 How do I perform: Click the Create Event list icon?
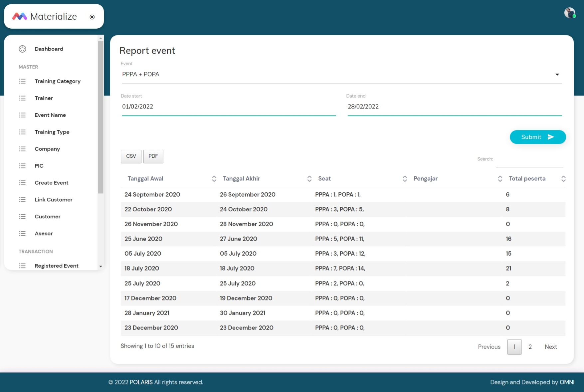(x=22, y=183)
